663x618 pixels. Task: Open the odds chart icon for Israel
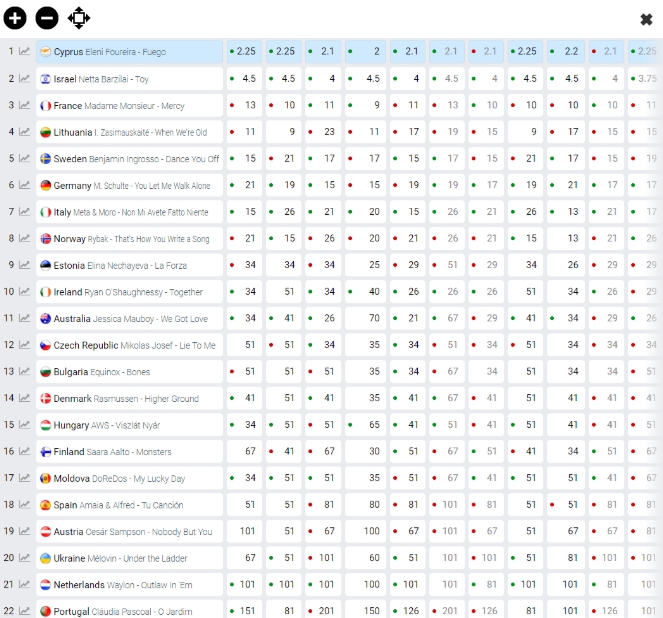(25, 78)
